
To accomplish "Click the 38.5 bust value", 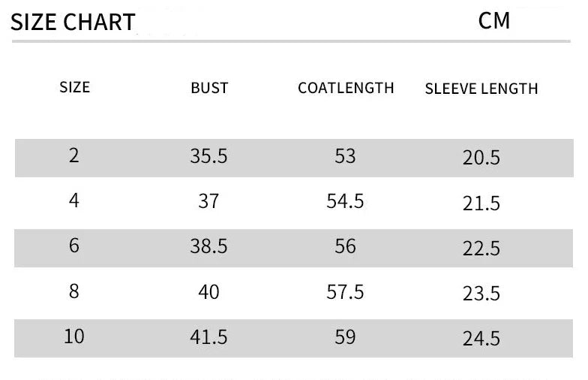I will [x=208, y=246].
